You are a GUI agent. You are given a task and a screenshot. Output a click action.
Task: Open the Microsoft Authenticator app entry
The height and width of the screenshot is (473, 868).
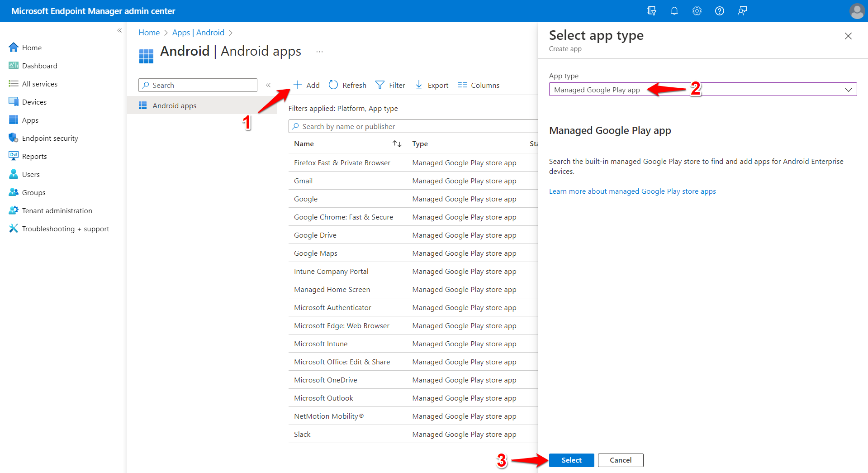332,307
